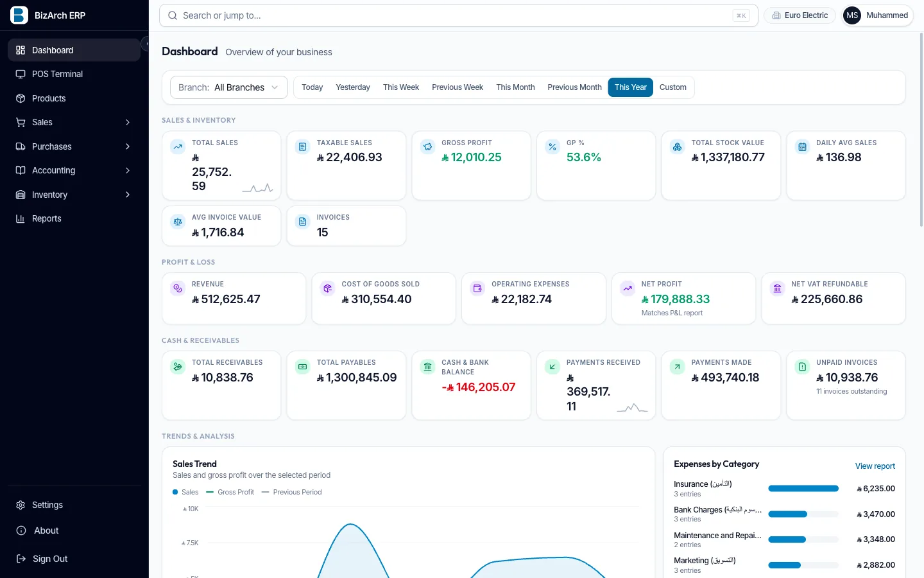Open the Euro Electric company selector

(800, 15)
